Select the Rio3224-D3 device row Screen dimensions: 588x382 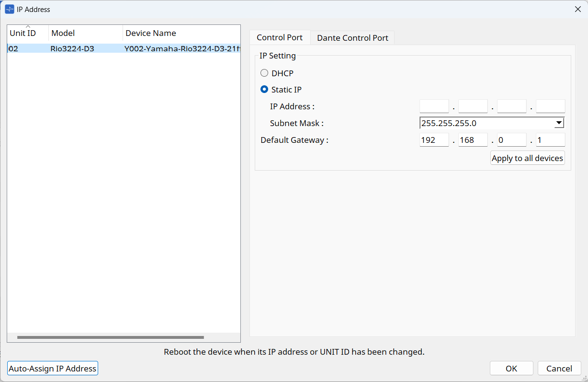coord(124,48)
